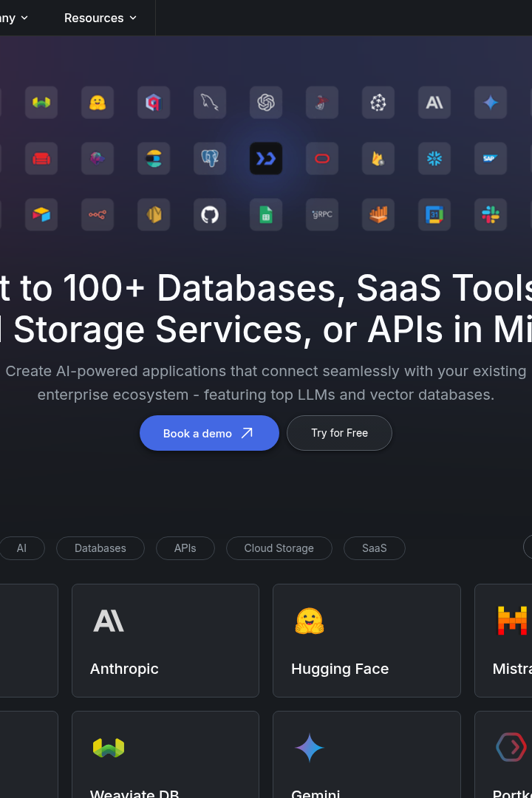Click the Slack icon
532x798 pixels.
[491, 214]
